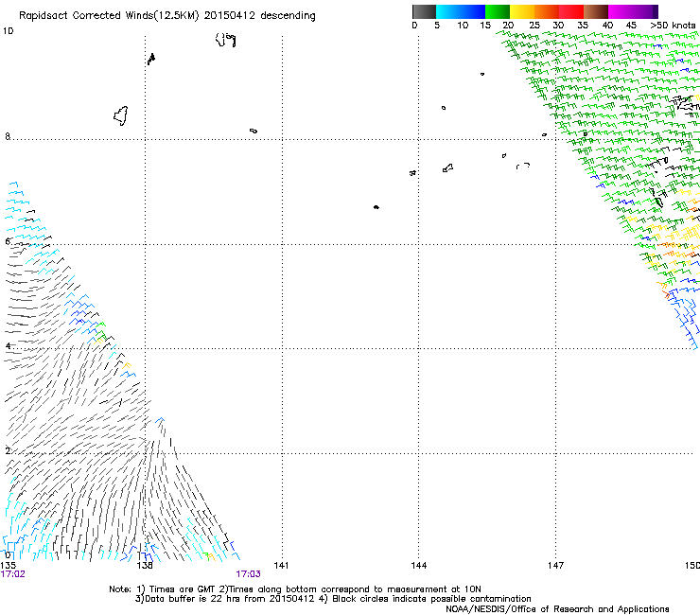This screenshot has height=615, width=700.
Task: Click the orange 25-30 knots legend segment
Action: [547, 11]
